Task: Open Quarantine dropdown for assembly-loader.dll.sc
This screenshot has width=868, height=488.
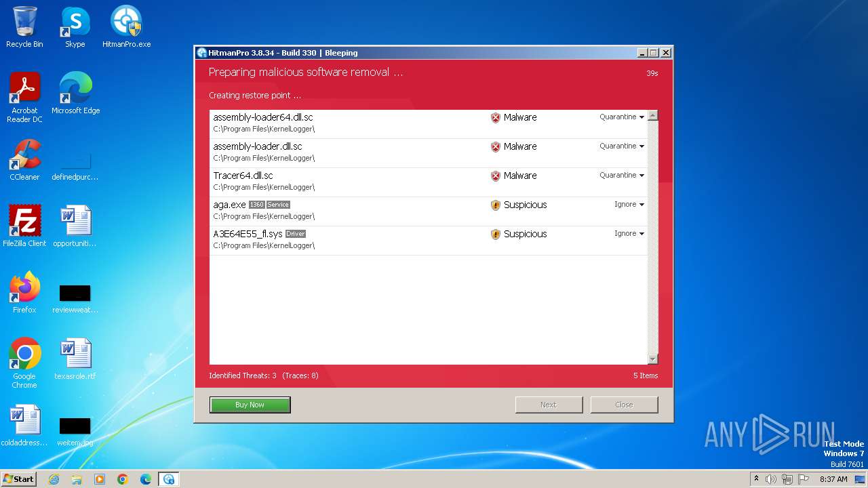Action: click(x=622, y=146)
